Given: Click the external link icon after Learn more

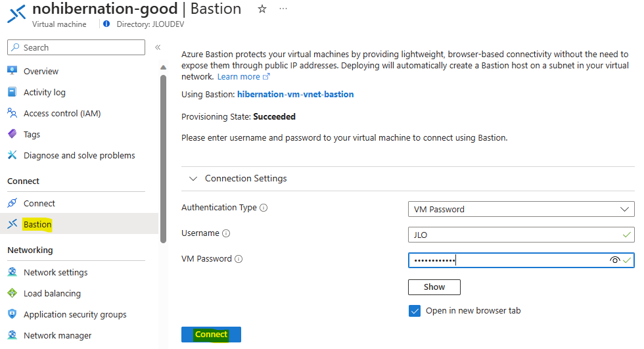Looking at the screenshot, I should [266, 76].
